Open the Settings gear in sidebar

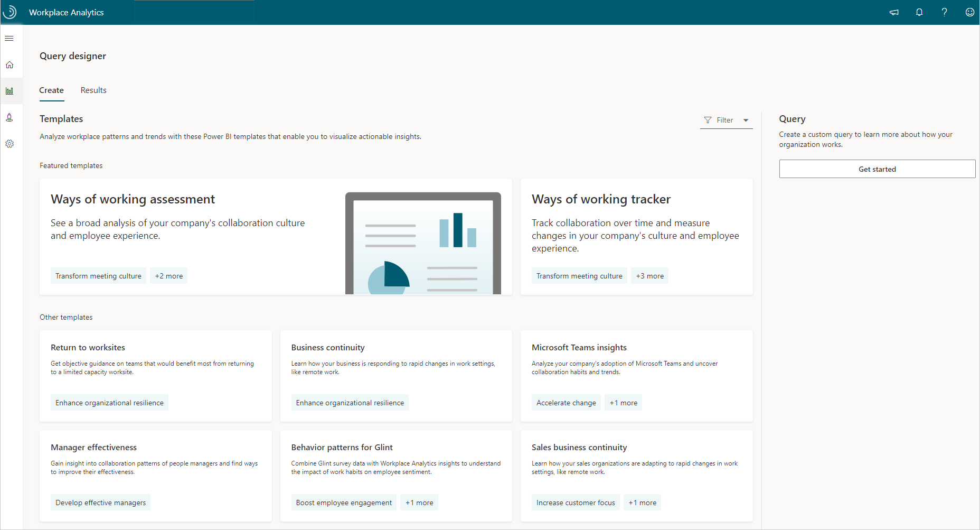[10, 144]
